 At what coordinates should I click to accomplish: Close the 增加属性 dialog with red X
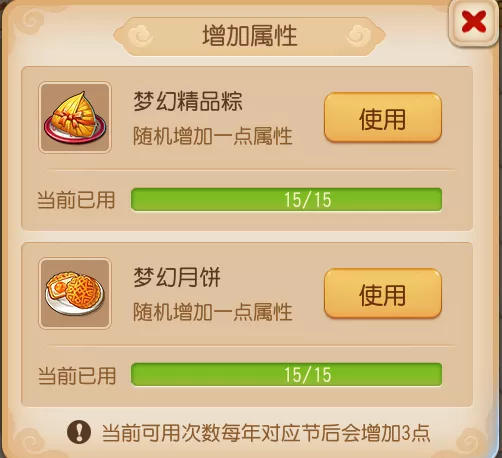click(473, 22)
